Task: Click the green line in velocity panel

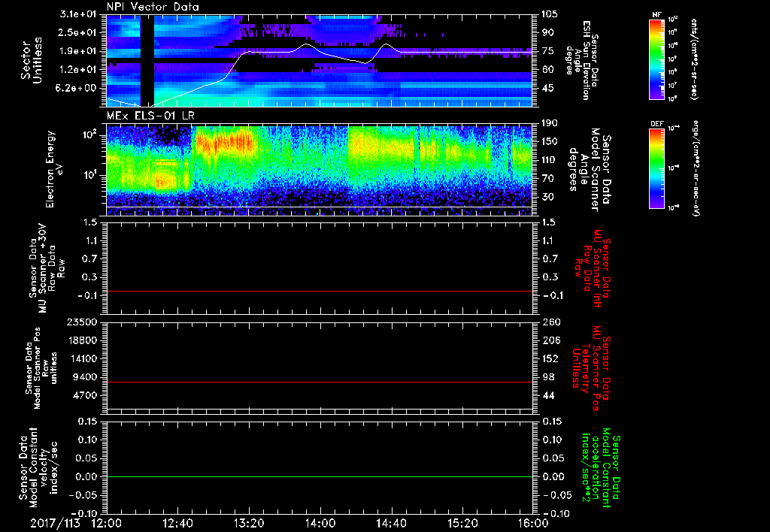Action: (x=320, y=476)
